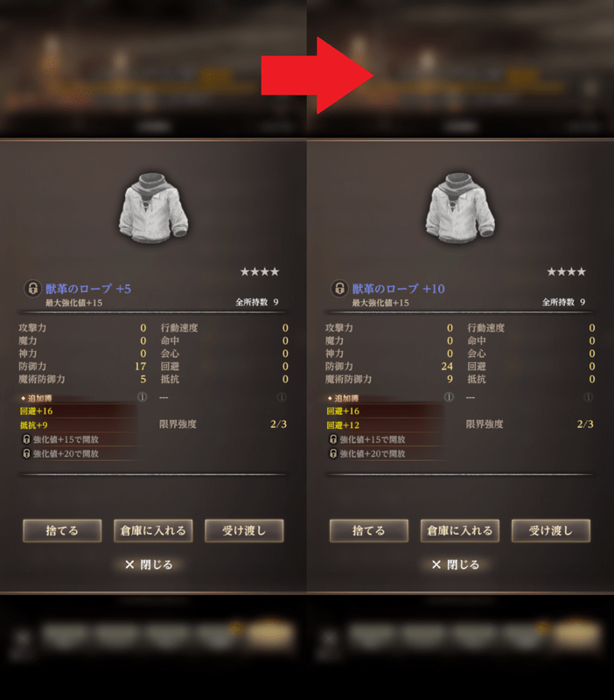Click 捨てる button in the +5 panel
The width and height of the screenshot is (614, 700).
pyautogui.click(x=62, y=531)
